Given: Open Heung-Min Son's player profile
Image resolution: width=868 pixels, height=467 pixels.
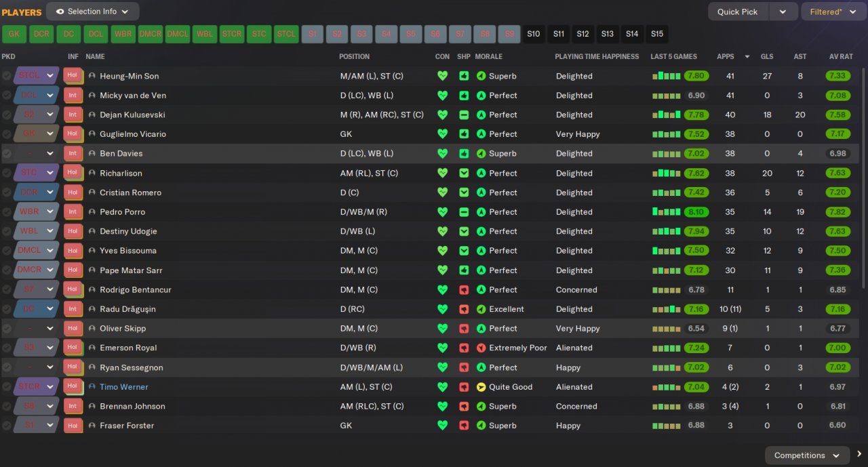Looking at the screenshot, I should pyautogui.click(x=130, y=76).
